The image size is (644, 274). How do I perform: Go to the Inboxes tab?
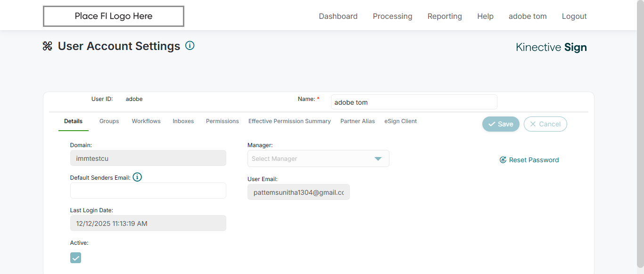click(x=183, y=121)
